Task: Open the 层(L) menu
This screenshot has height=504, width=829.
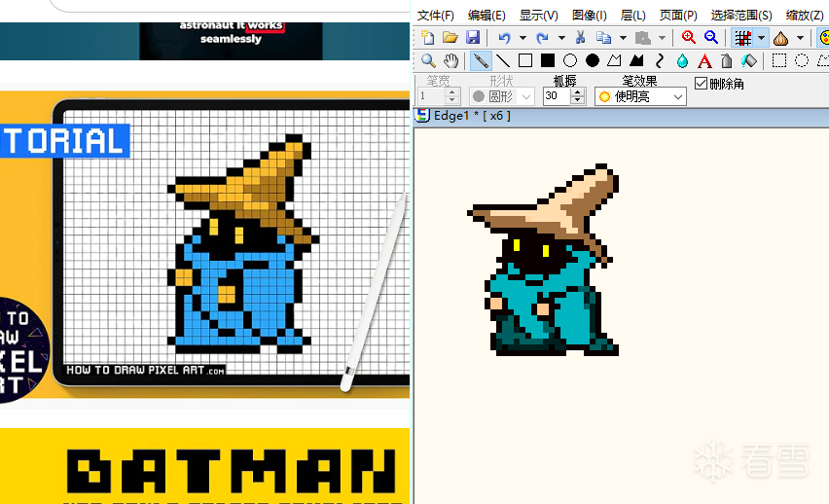Action: 632,16
